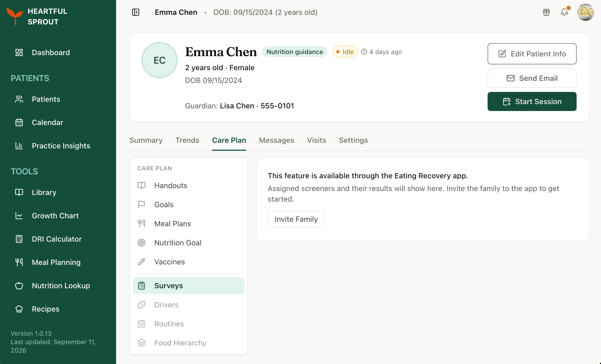
Task: Click the Invite Family button
Action: pyautogui.click(x=296, y=219)
